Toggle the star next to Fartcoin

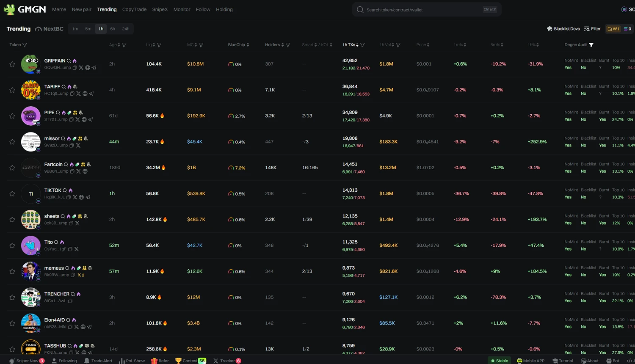[x=12, y=168]
